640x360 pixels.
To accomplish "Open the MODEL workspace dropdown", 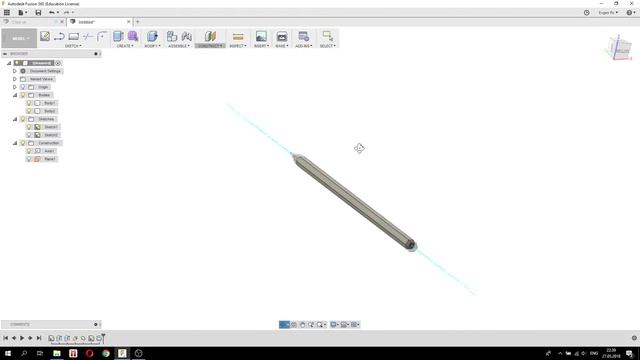I will click(x=19, y=38).
